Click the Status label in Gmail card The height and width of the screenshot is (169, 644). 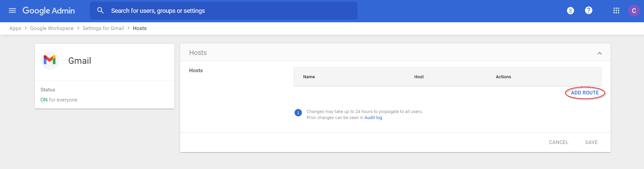click(48, 90)
